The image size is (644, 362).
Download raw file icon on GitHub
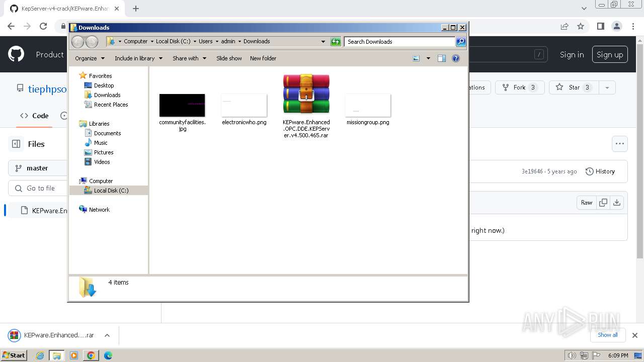(x=617, y=203)
